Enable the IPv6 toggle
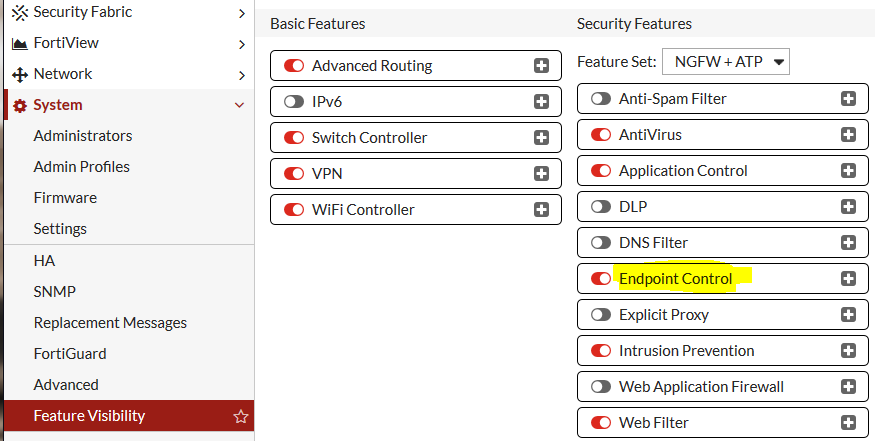The width and height of the screenshot is (875, 441). click(294, 102)
